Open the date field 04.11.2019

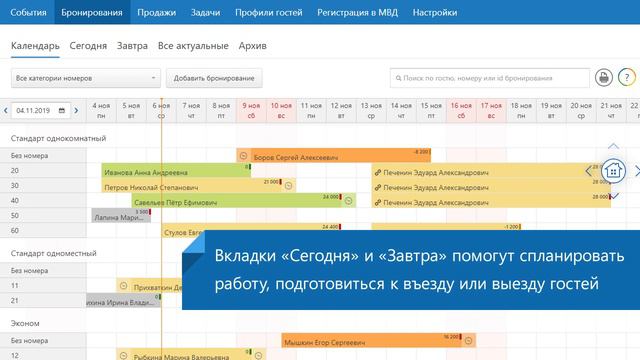(x=40, y=111)
